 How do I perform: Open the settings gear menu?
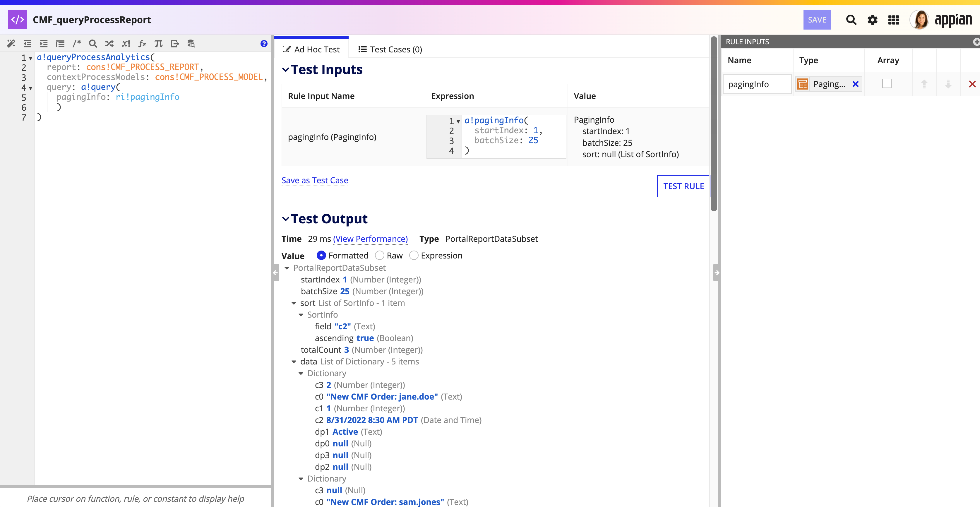(872, 20)
